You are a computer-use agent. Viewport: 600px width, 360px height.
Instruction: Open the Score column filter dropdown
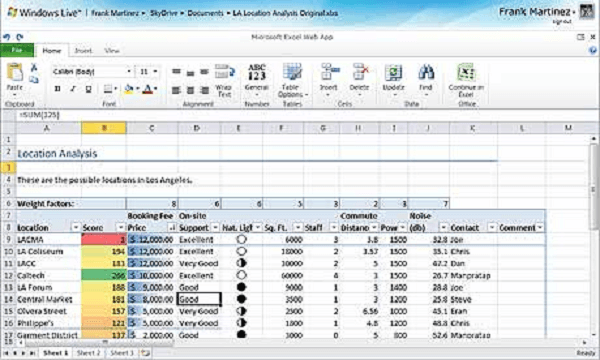[x=121, y=228]
